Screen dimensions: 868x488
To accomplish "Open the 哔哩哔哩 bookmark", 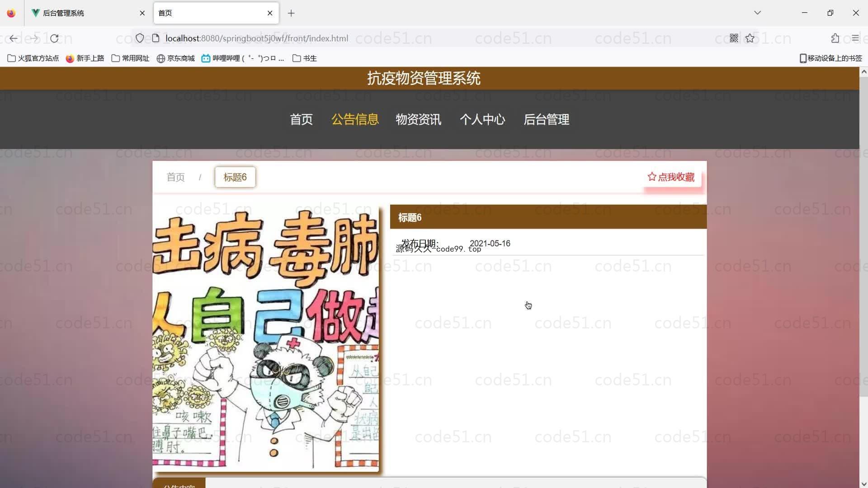I will tap(243, 58).
